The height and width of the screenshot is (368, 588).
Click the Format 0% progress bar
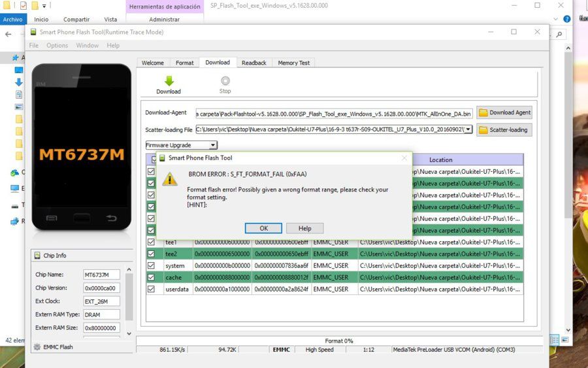tap(339, 341)
